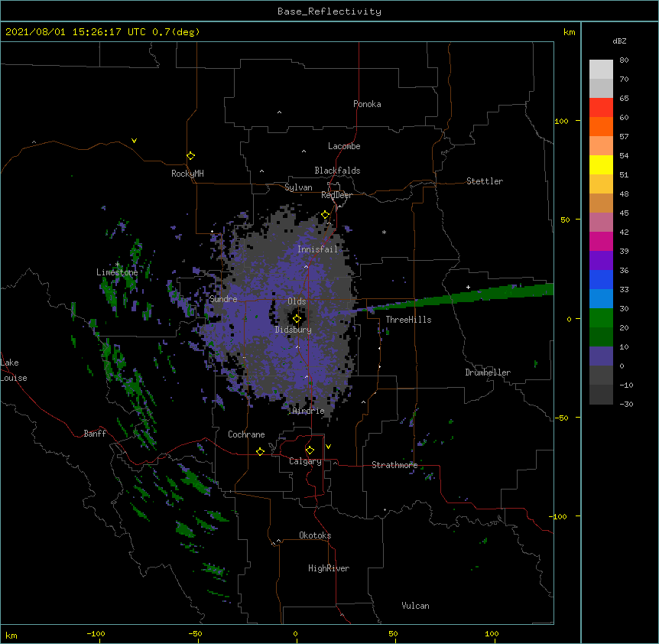Click the Limestone label
The width and height of the screenshot is (659, 644).
[x=117, y=272]
